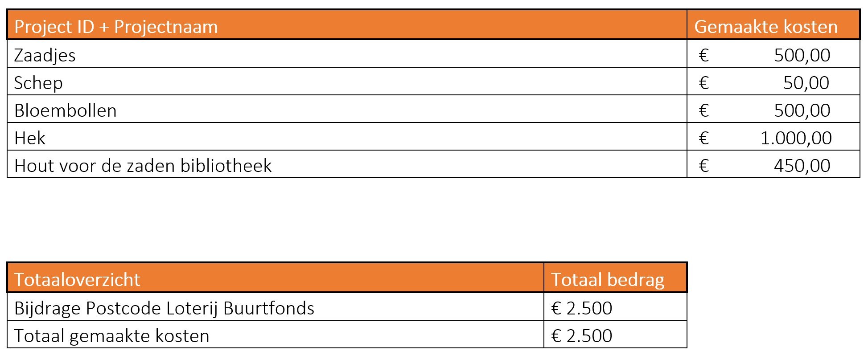The width and height of the screenshot is (868, 355).
Task: Click 'Hout voor de zaden bibliotheek' cell
Action: click(x=143, y=166)
